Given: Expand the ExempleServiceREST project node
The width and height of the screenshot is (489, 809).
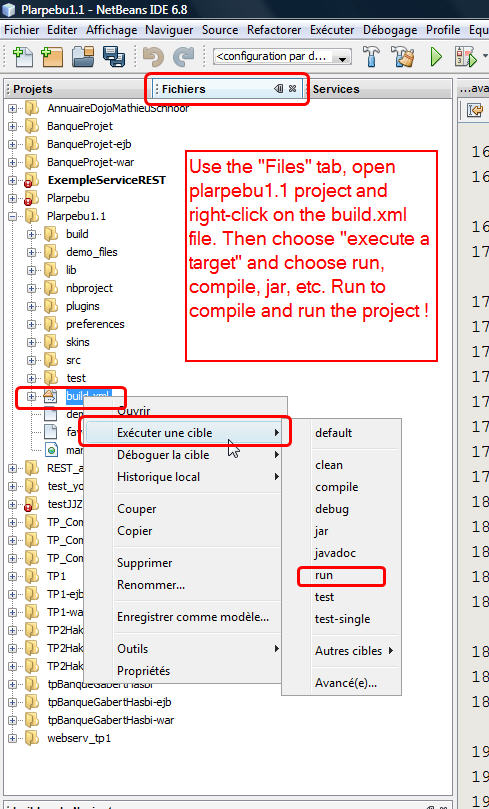Looking at the screenshot, I should [x=12, y=181].
